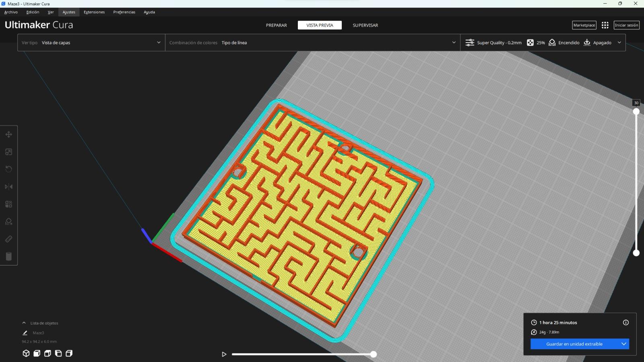Select the Scale tool in sidebar
This screenshot has height=362, width=644.
pos(8,152)
